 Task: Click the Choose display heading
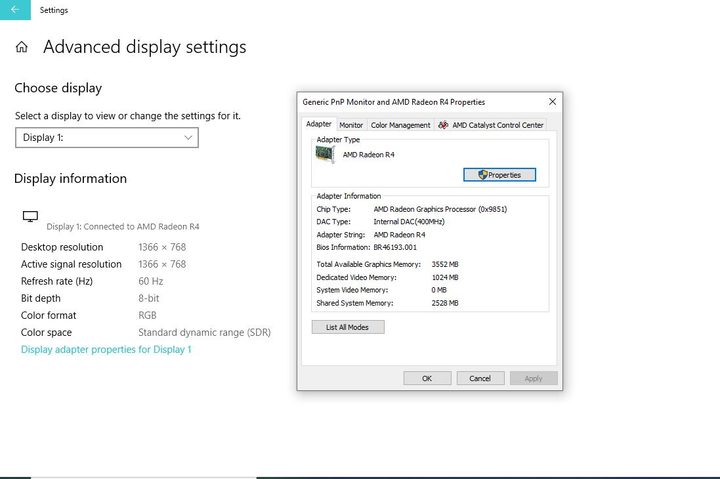click(58, 88)
